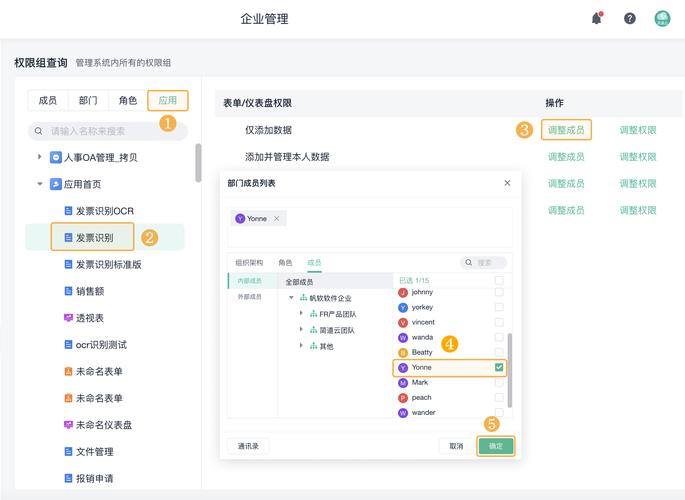The width and height of the screenshot is (685, 500).
Task: Check the box for vincent
Action: pos(499,322)
